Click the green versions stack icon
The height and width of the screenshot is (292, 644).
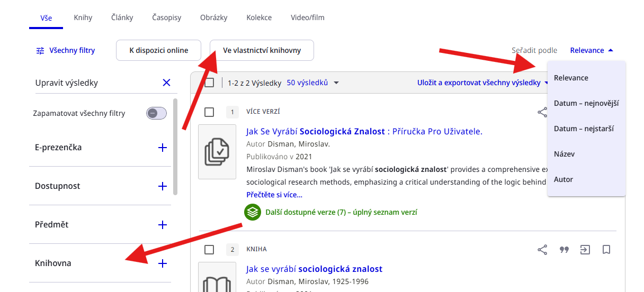point(253,212)
